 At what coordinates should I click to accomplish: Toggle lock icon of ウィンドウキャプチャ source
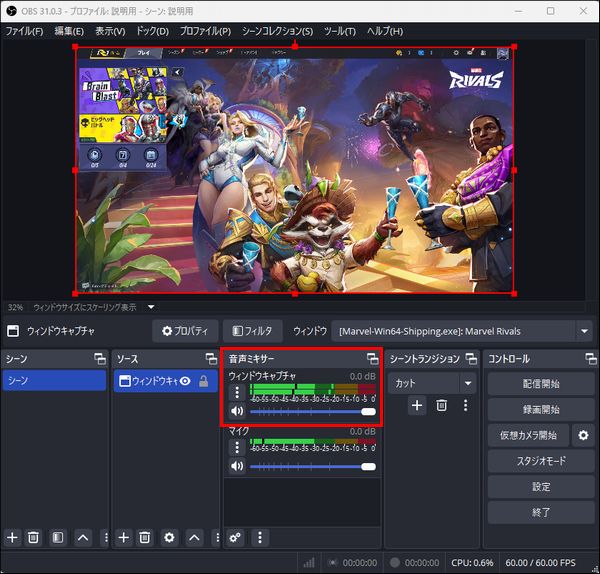(204, 381)
